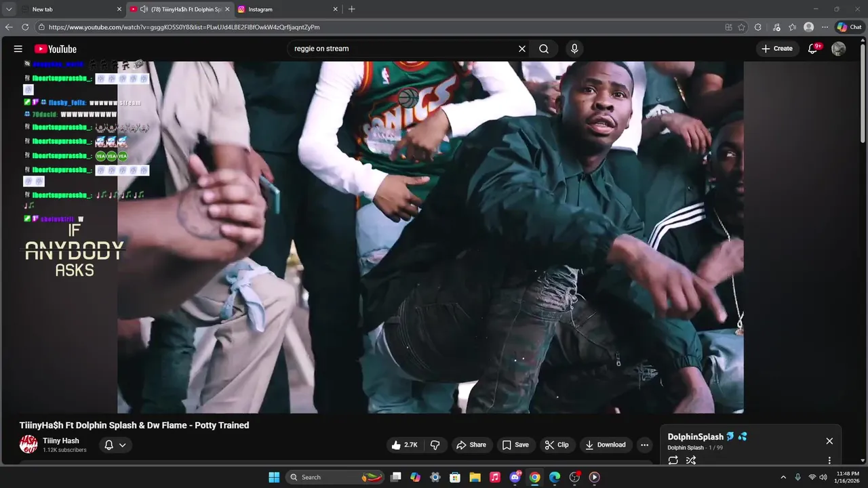Start voice search with the microphone icon

point(574,49)
